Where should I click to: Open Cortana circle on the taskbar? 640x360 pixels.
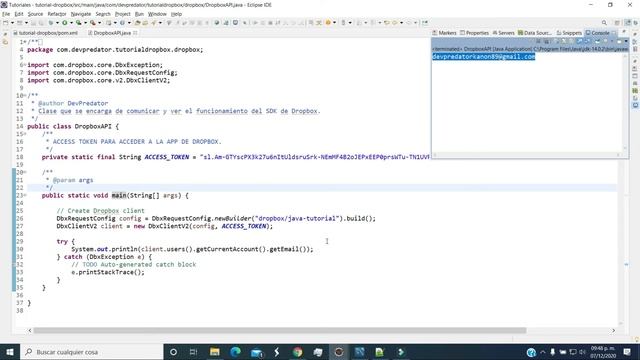tap(173, 352)
